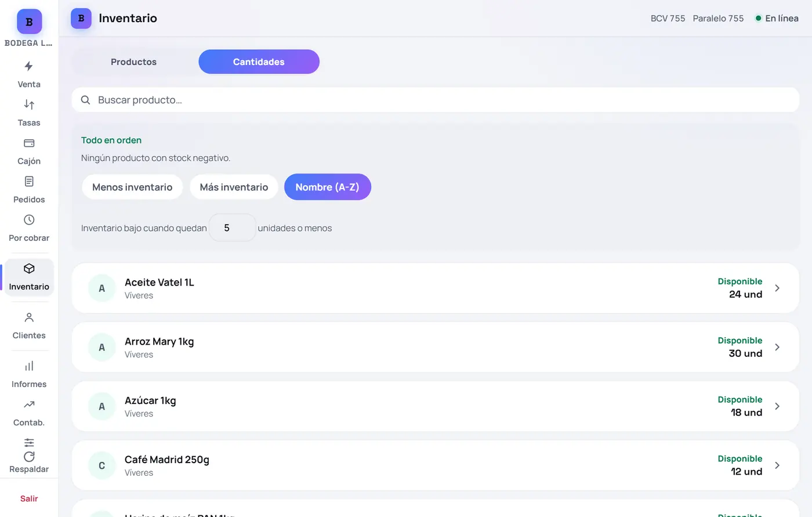812x517 pixels.
Task: Click the Café Madrid 250g product name
Action: pyautogui.click(x=167, y=460)
